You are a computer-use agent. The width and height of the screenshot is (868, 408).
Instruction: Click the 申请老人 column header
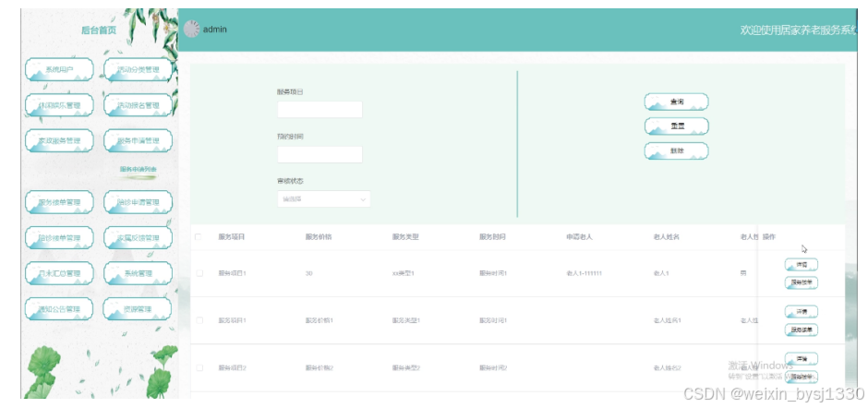[579, 237]
